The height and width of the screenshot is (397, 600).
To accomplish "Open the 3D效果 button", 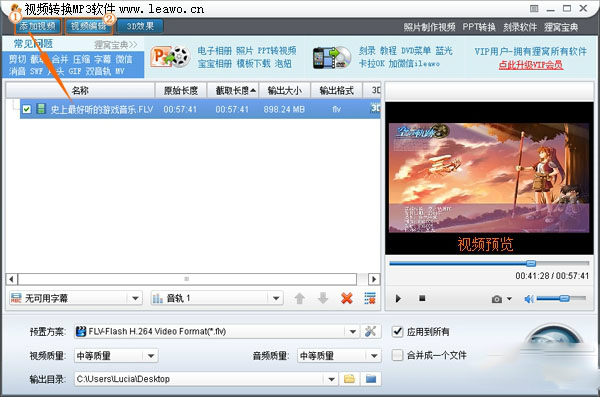I will point(140,26).
